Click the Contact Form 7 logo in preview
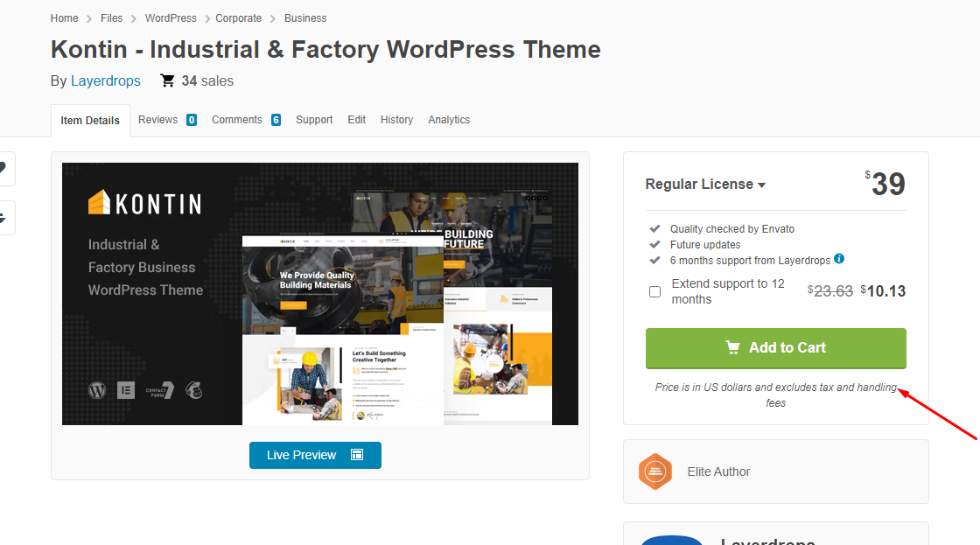Screen dimensions: 980x545 click(x=160, y=391)
